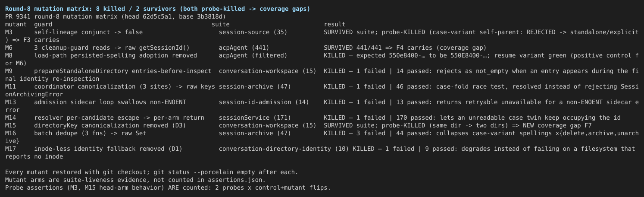Click the M8 load-path persisted-spelling guard text
Viewport: 644px width, 197px height.
116,55
